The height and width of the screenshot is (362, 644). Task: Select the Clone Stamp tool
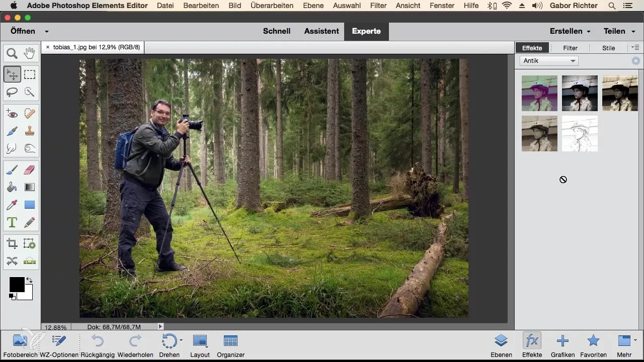click(x=30, y=131)
